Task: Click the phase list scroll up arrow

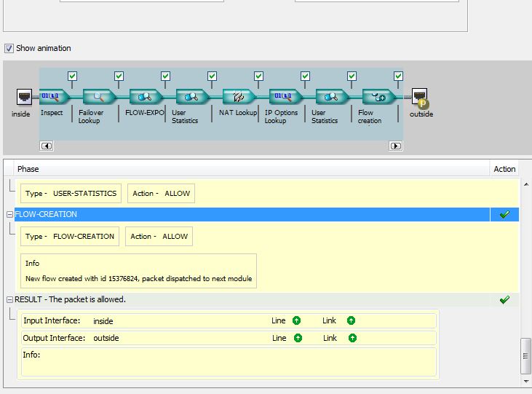Action: (526, 184)
